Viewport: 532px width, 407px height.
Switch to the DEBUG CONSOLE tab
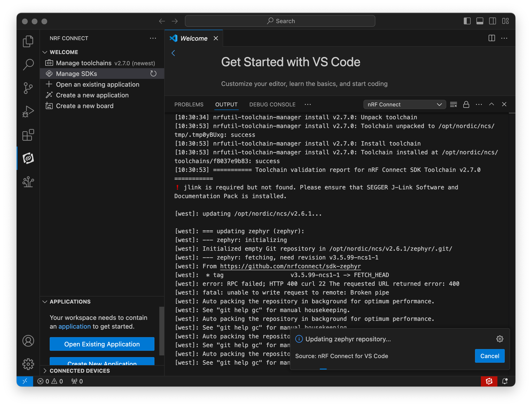coord(272,104)
